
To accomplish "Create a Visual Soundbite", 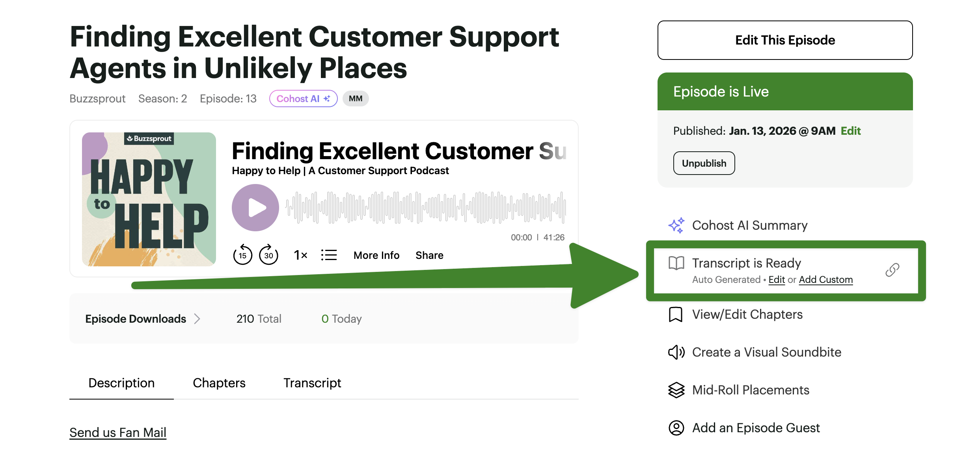I will pos(766,352).
